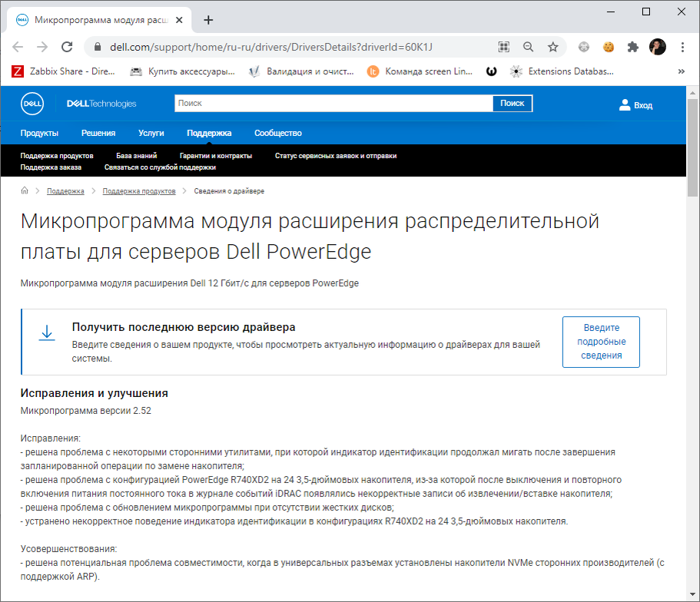
Task: Open the Команда screen Lin... bookmark
Action: 420,71
